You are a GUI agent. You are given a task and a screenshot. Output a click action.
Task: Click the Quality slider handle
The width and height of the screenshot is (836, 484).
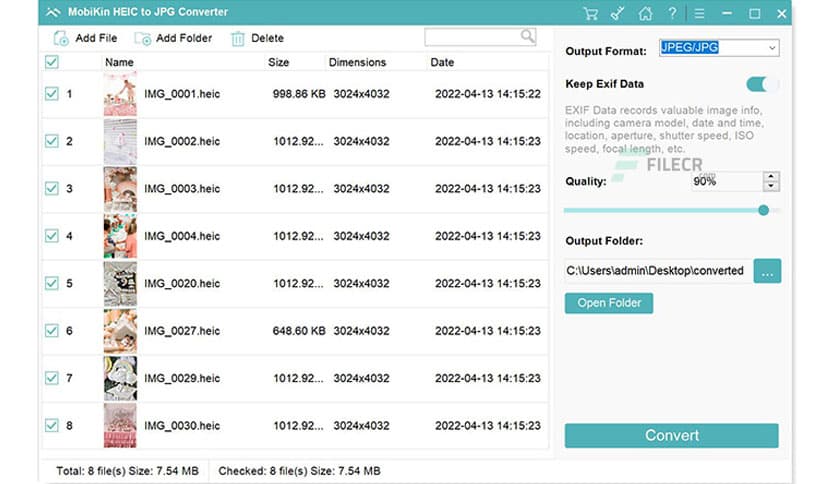(x=764, y=210)
